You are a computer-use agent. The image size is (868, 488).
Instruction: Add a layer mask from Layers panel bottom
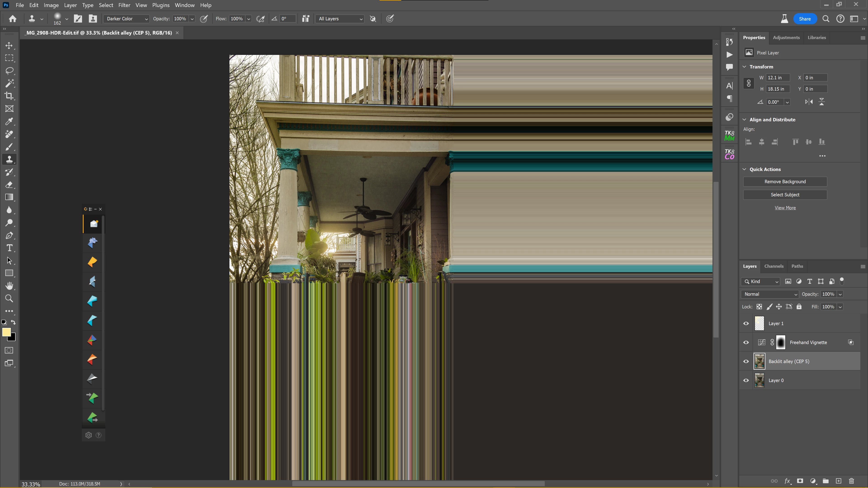coord(800,481)
